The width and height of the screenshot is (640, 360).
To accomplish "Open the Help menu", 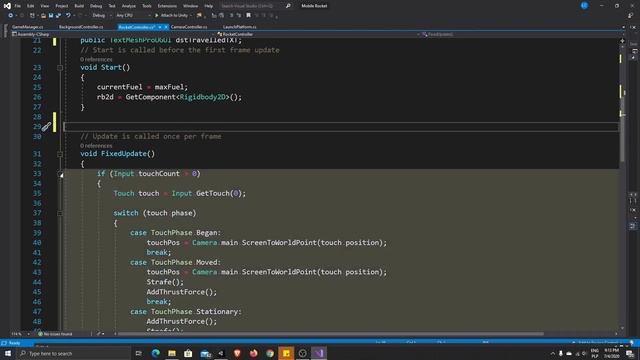I will coord(209,6).
